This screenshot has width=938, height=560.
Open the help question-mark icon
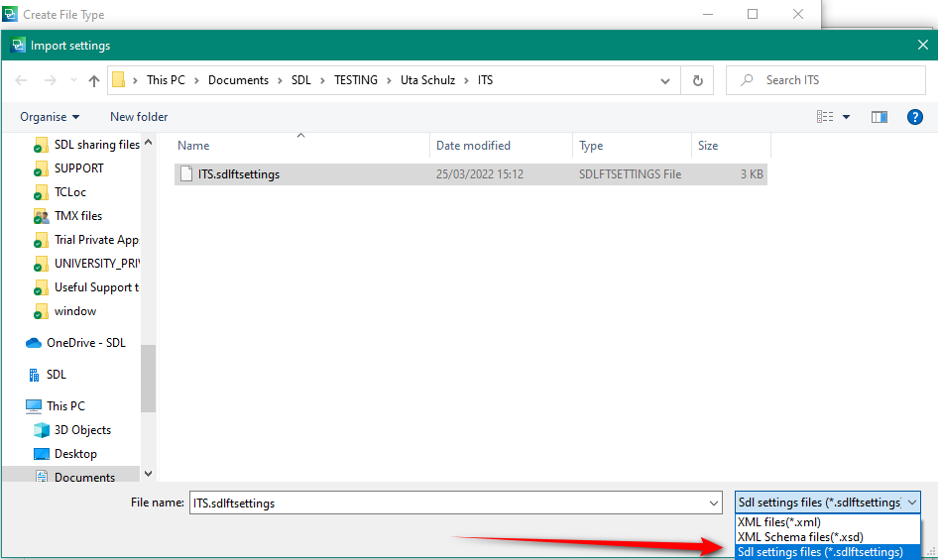coord(914,117)
